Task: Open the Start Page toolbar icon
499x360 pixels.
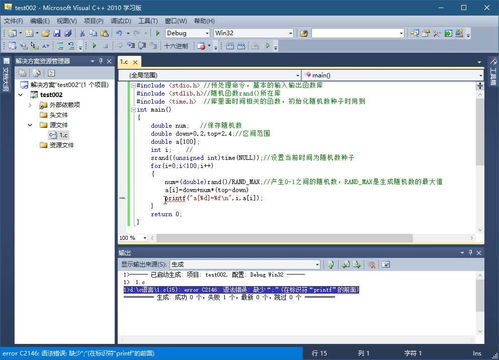Action: tap(448, 33)
